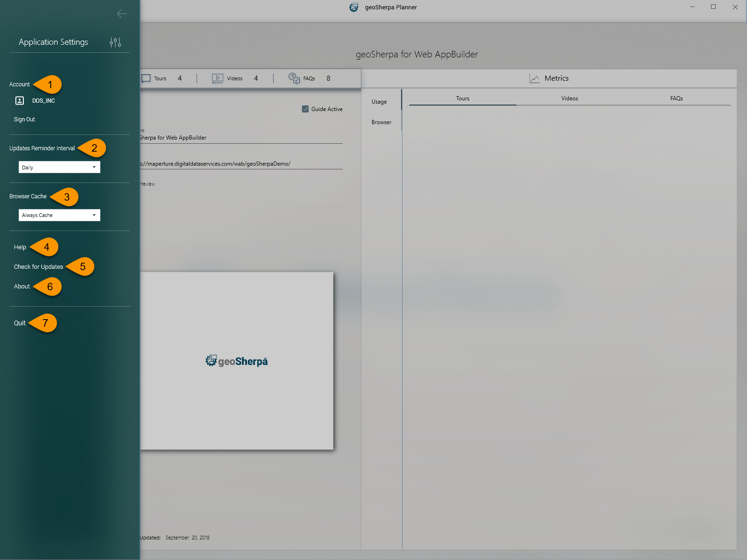Click Check for Updates

[x=38, y=267]
